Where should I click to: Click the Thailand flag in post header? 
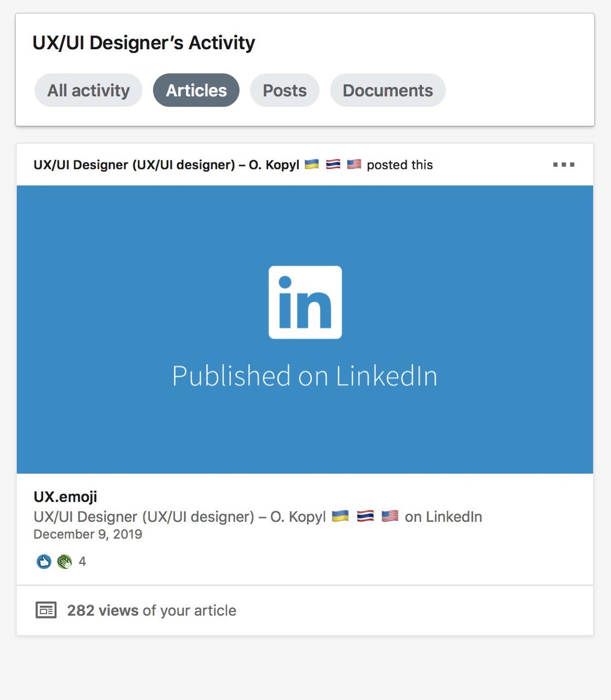333,164
